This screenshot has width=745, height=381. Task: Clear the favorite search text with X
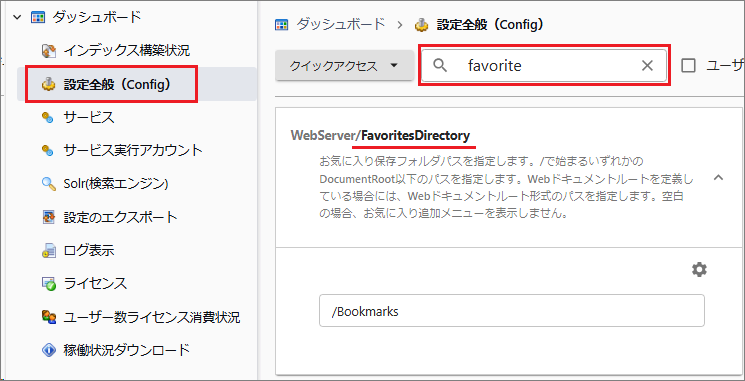click(x=647, y=66)
